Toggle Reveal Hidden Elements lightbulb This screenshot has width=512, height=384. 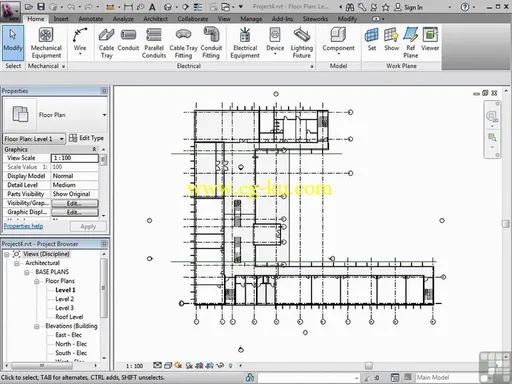pos(230,366)
